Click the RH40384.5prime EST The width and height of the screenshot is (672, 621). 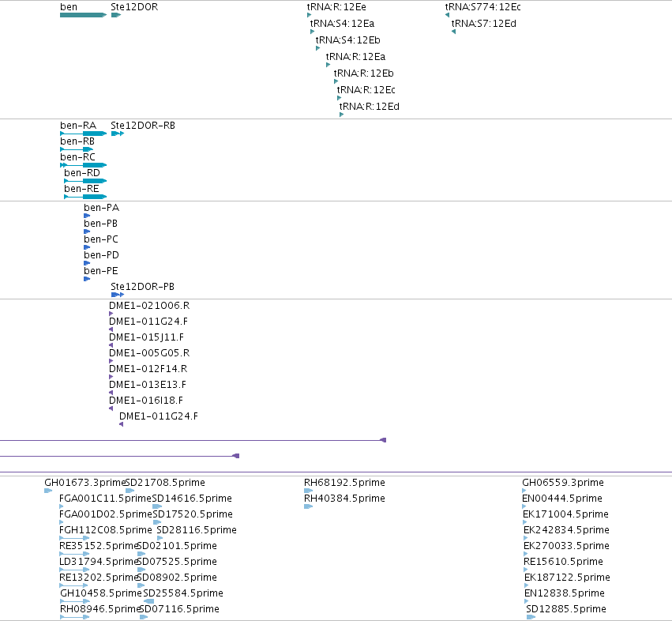308,506
